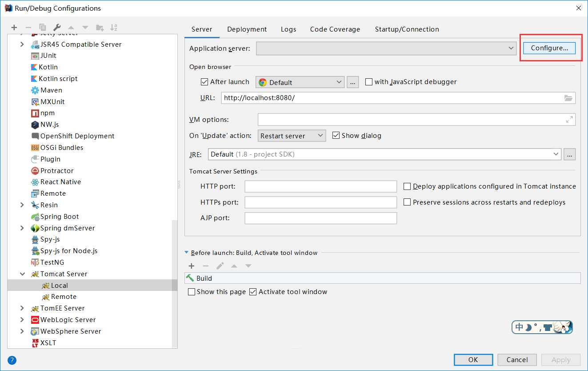This screenshot has height=371, width=588.
Task: Click the VM options expand arrows icon
Action: click(x=569, y=120)
